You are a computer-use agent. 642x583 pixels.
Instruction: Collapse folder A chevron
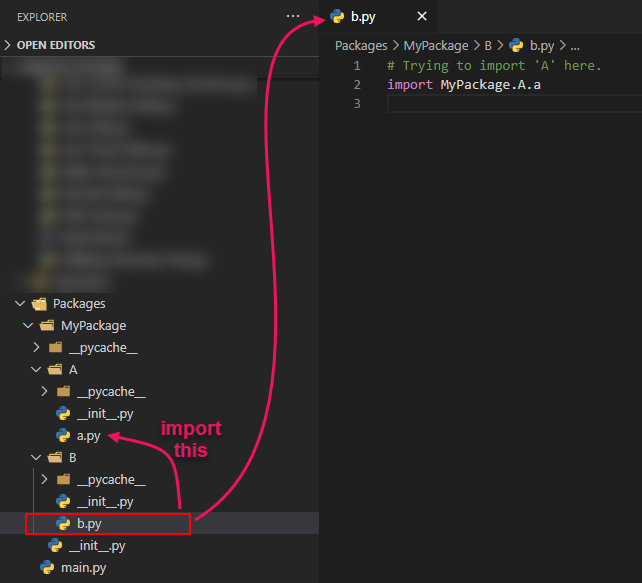pos(36,370)
